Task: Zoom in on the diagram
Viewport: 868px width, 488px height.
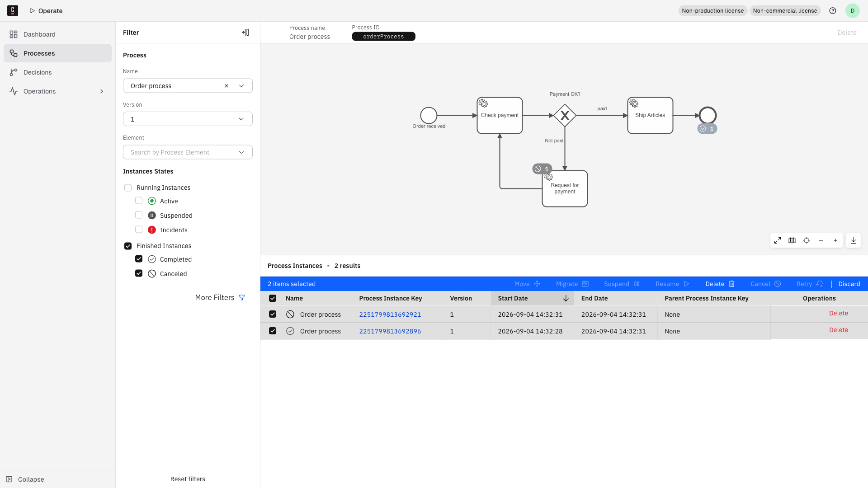Action: (x=835, y=240)
